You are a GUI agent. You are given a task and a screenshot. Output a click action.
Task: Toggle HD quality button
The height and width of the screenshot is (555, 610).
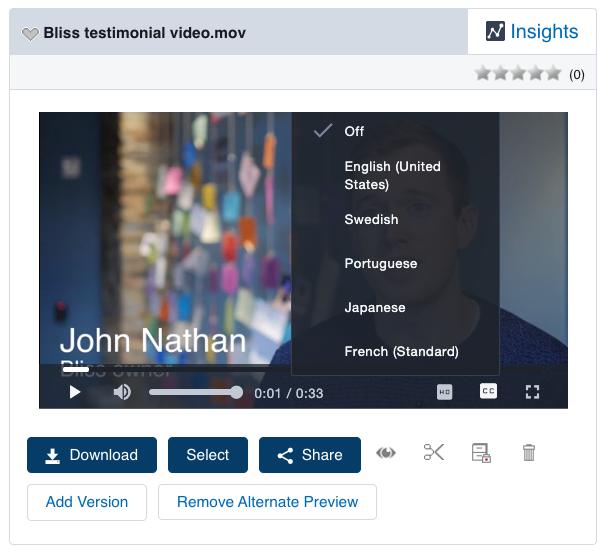pyautogui.click(x=444, y=392)
